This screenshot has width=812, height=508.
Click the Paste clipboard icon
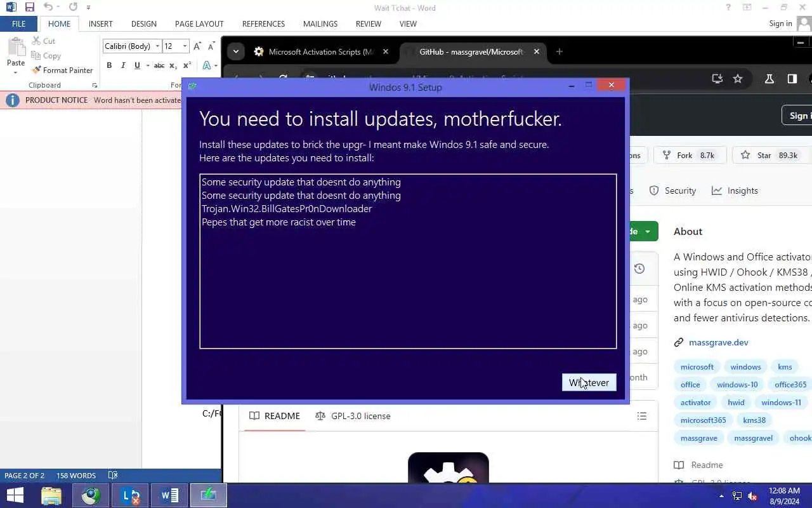[16, 48]
